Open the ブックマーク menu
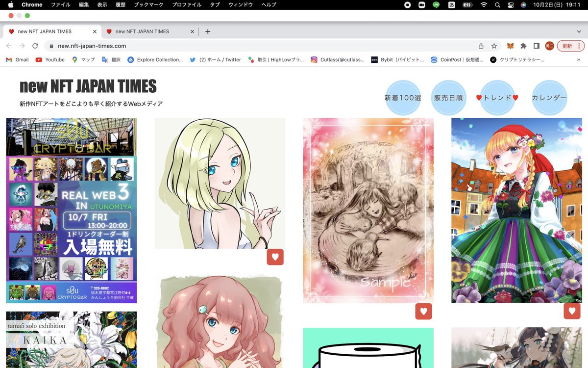This screenshot has height=368, width=588. pyautogui.click(x=148, y=4)
